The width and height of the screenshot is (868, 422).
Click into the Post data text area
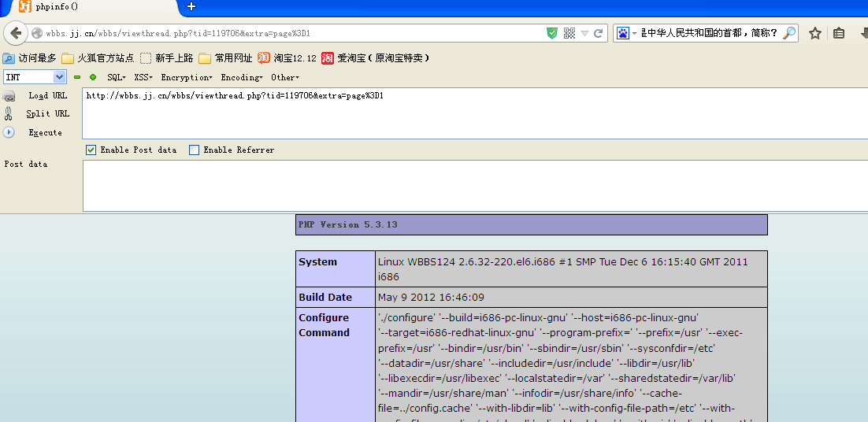[475, 186]
